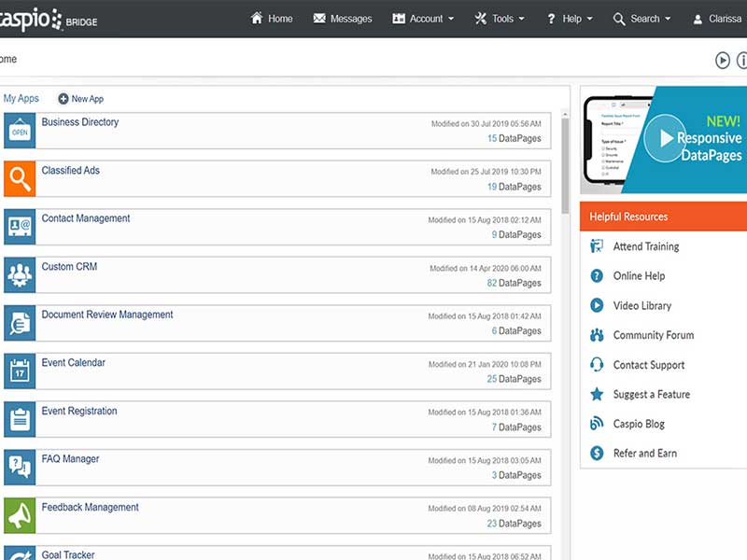Screen dimensions: 747x560
Task: Click the Event Registration clipboard icon
Action: [20, 419]
